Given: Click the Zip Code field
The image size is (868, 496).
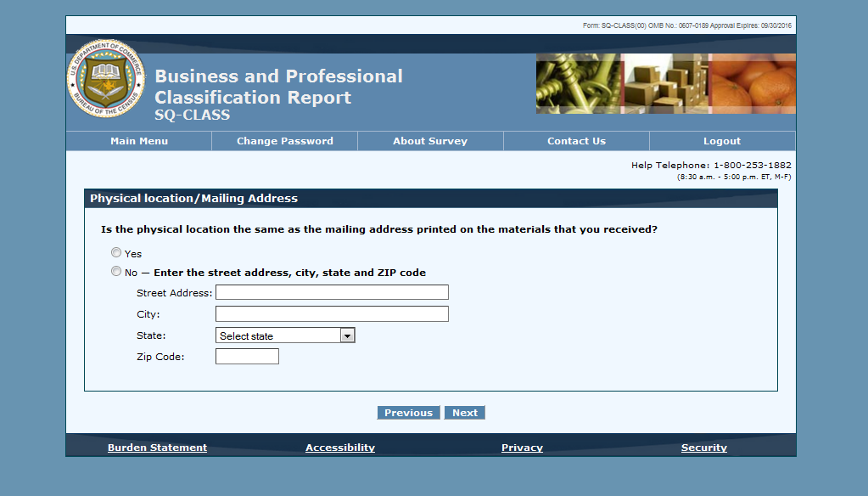Looking at the screenshot, I should pyautogui.click(x=247, y=357).
